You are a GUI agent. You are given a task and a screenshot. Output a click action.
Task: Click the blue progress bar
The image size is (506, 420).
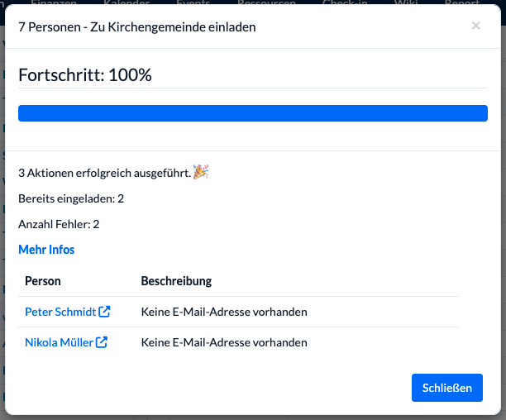(252, 113)
